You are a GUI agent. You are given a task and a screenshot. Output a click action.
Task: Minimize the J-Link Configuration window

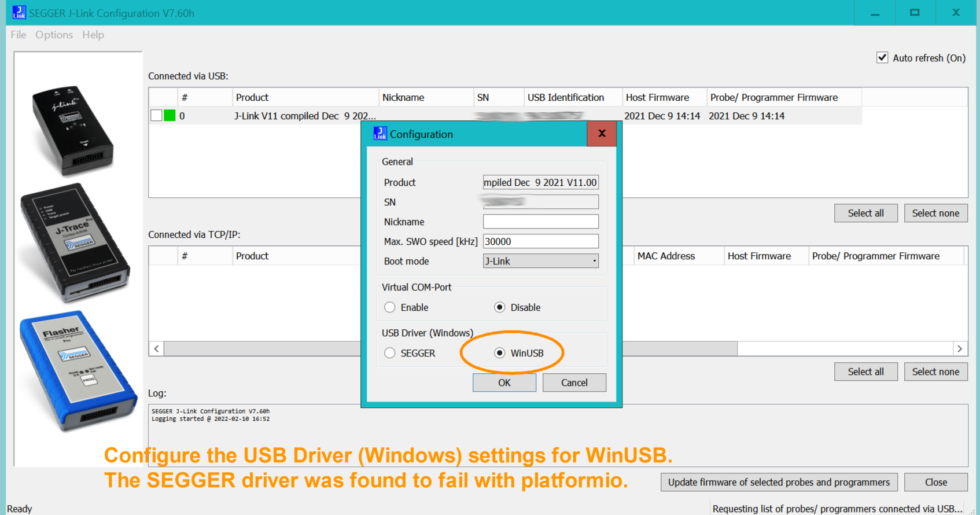875,13
